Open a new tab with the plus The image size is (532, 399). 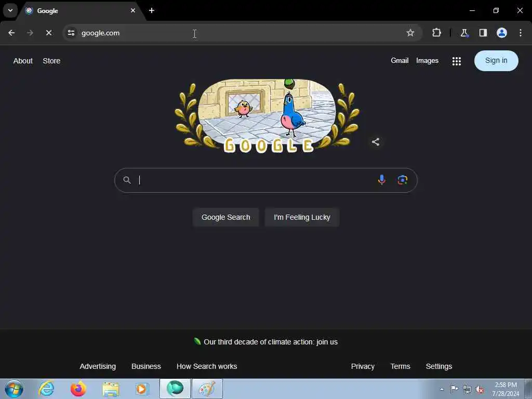[x=152, y=10]
